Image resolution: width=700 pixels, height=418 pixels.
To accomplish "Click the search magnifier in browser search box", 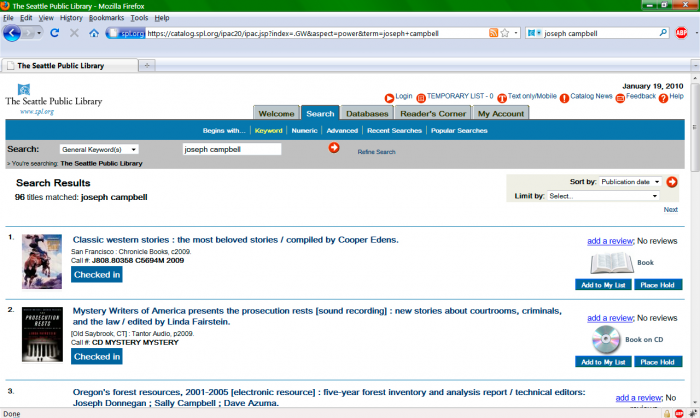I will pyautogui.click(x=663, y=33).
